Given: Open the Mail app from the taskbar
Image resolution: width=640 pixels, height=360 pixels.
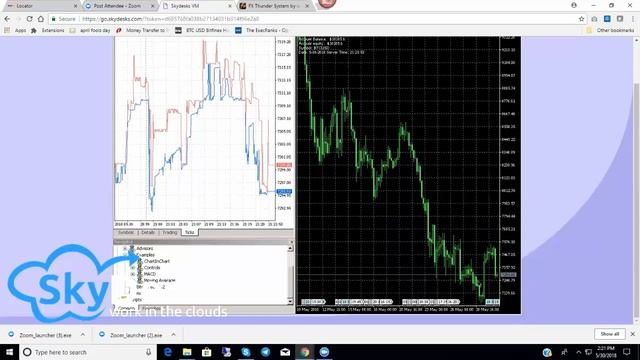Looking at the screenshot, I should coord(285,352).
